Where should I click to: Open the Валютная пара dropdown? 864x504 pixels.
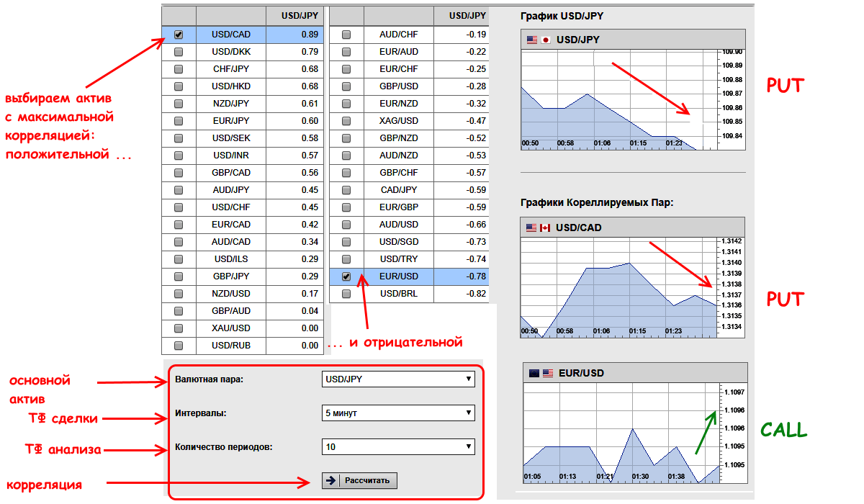click(x=398, y=379)
